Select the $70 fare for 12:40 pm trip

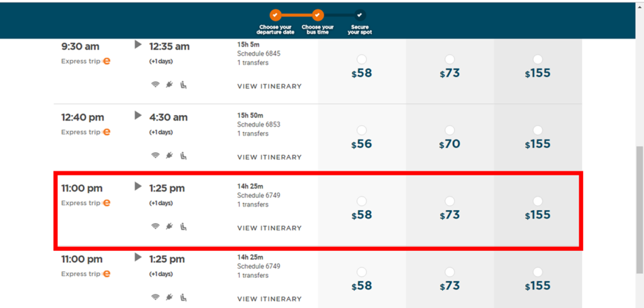click(x=450, y=130)
